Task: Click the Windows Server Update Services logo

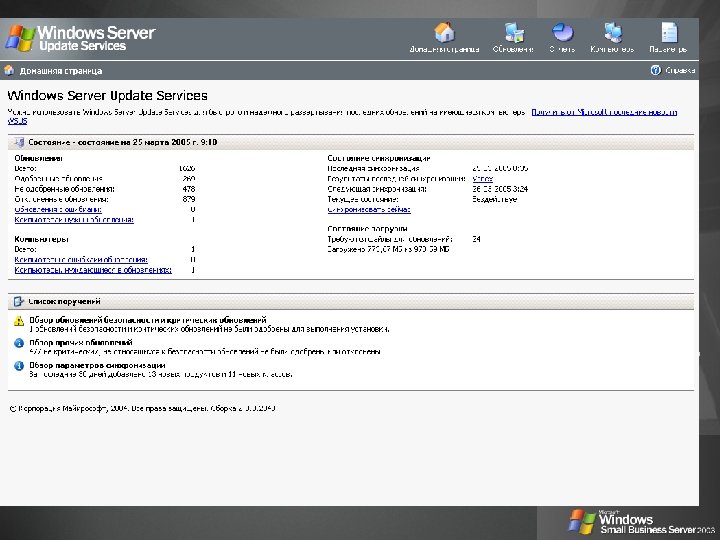Action: 80,38
